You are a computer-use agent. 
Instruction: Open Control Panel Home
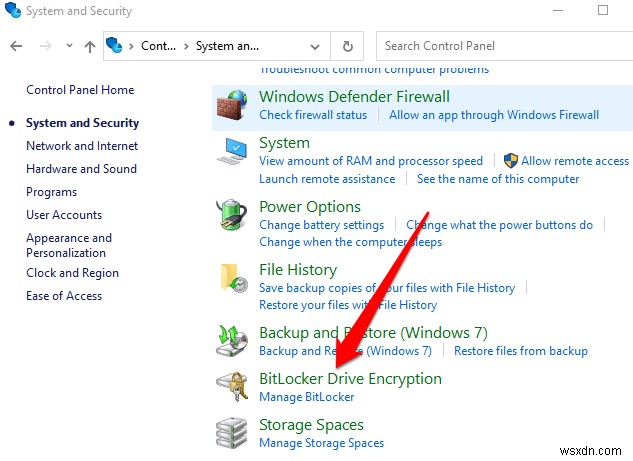tap(80, 90)
